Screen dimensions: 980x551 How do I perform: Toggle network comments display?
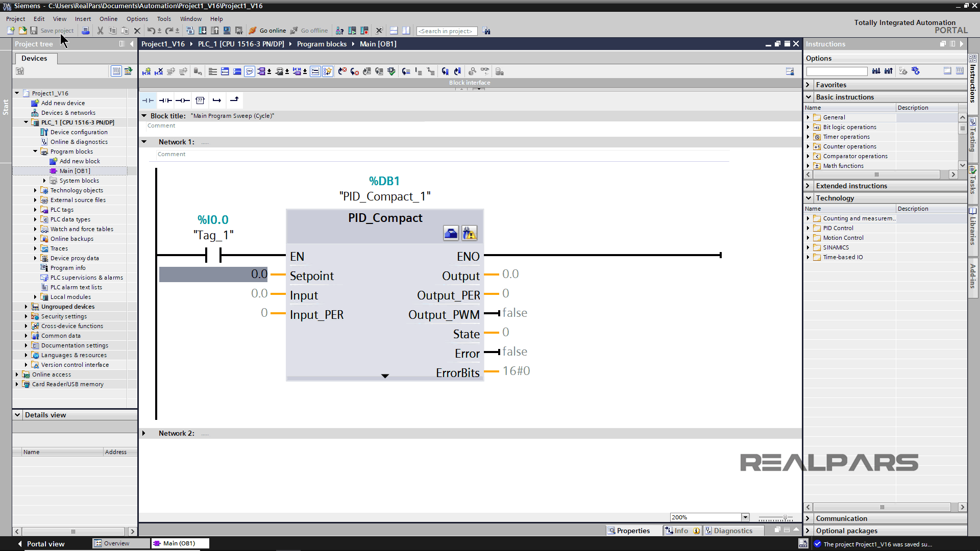coord(315,71)
